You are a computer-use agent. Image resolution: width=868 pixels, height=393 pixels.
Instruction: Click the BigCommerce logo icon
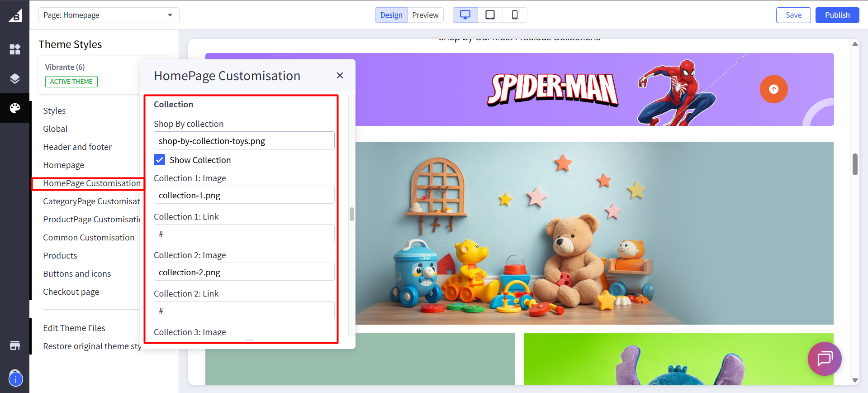click(15, 15)
